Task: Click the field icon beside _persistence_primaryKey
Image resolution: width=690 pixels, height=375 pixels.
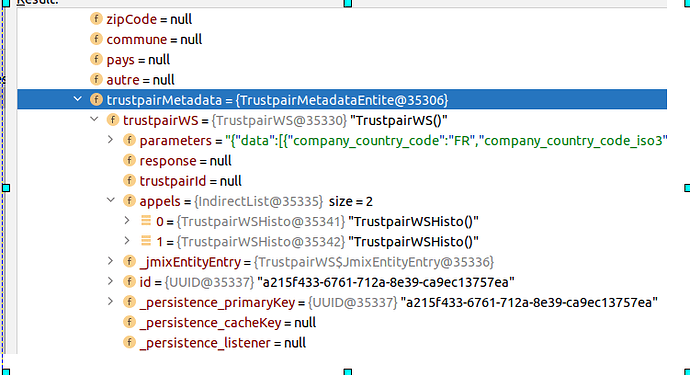Action: (x=129, y=302)
